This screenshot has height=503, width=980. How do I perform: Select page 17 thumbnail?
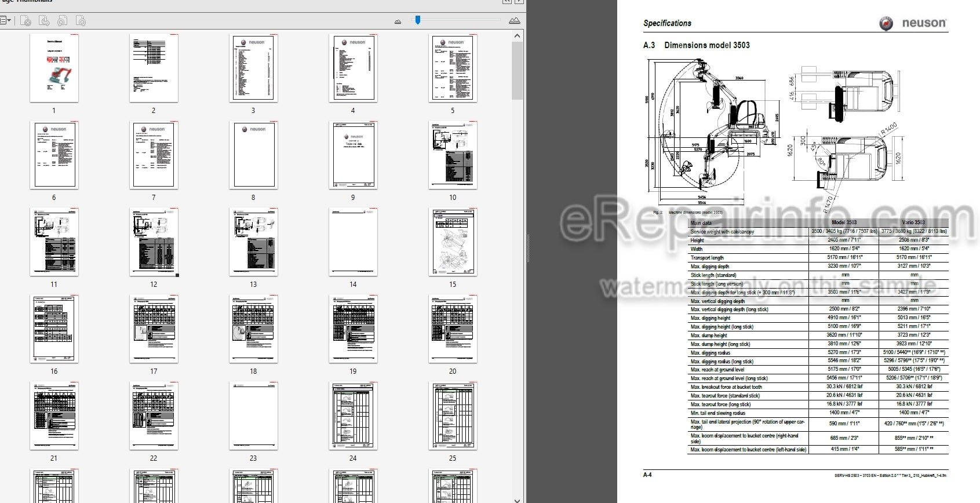[154, 329]
